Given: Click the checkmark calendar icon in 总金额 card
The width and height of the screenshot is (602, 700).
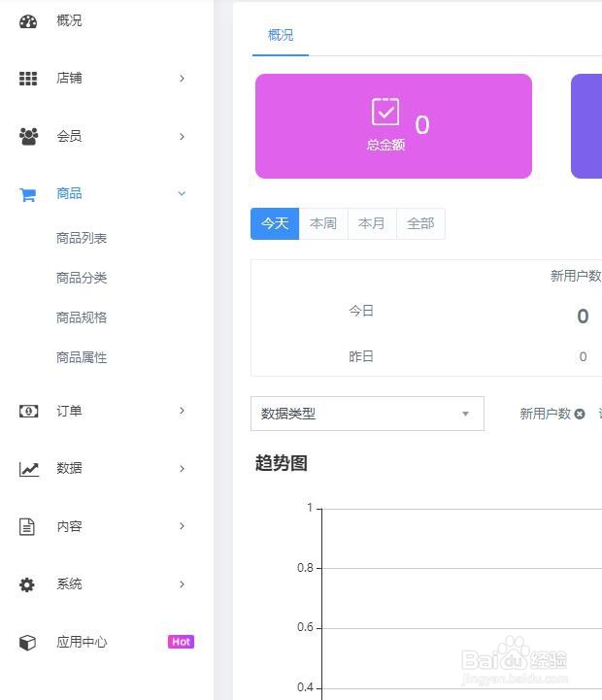Looking at the screenshot, I should pyautogui.click(x=385, y=112).
